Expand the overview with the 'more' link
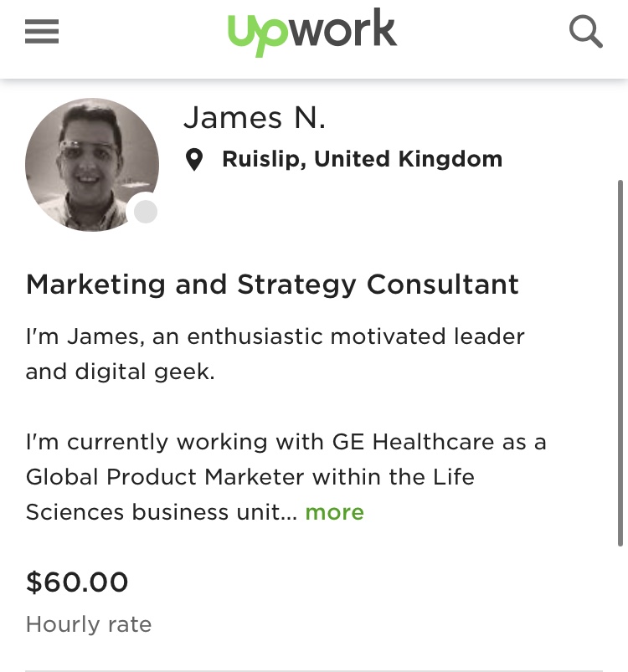 [334, 512]
